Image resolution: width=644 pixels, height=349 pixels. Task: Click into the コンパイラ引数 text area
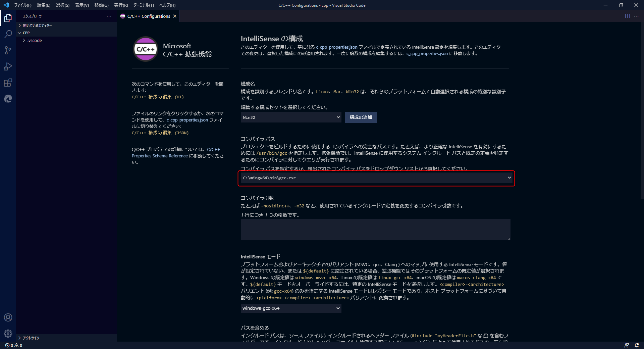click(375, 230)
